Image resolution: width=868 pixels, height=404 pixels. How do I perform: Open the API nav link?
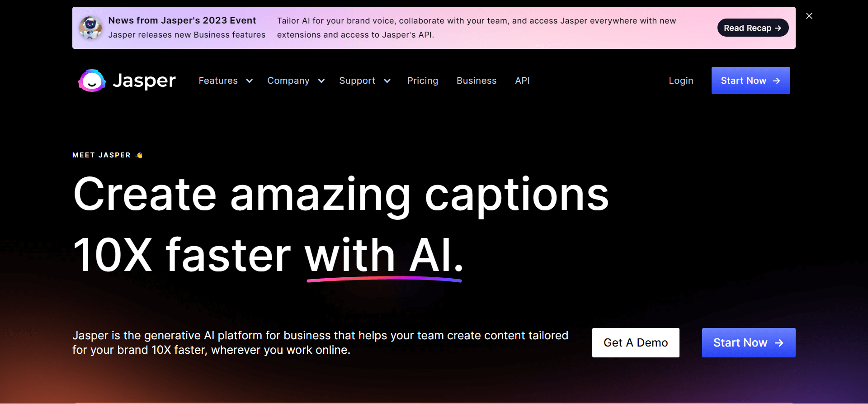click(522, 81)
